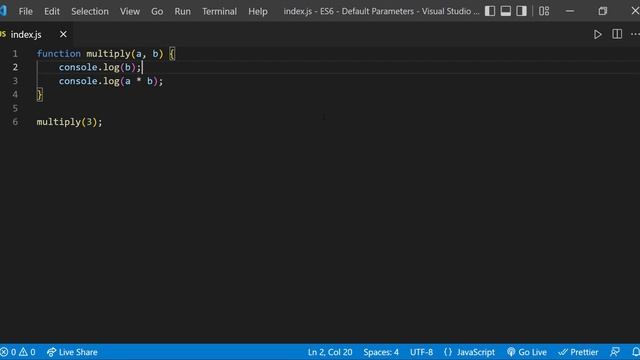
Task: Launch Go Live server from status bar
Action: click(x=527, y=352)
